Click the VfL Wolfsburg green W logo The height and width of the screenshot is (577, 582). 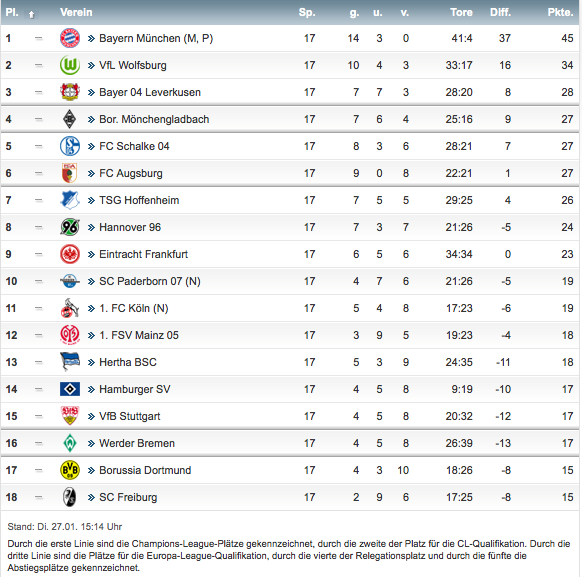tap(70, 65)
